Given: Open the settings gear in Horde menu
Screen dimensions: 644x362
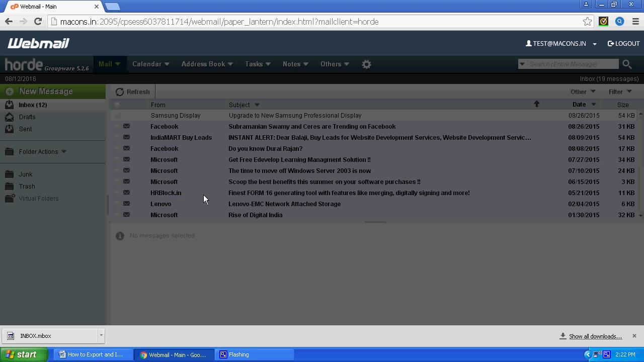Looking at the screenshot, I should [x=366, y=64].
